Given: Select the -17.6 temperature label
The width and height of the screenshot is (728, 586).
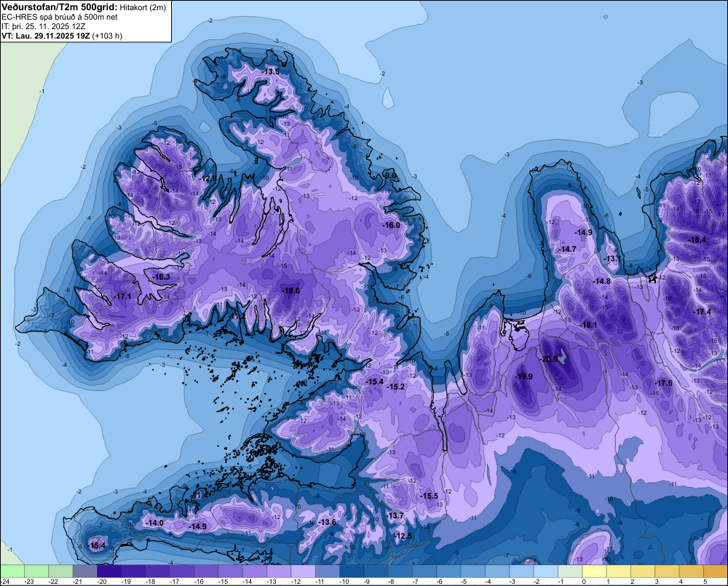Looking at the screenshot, I should (663, 383).
